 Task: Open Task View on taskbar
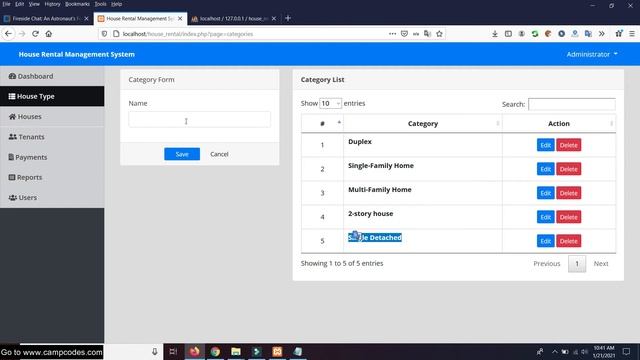173,351
